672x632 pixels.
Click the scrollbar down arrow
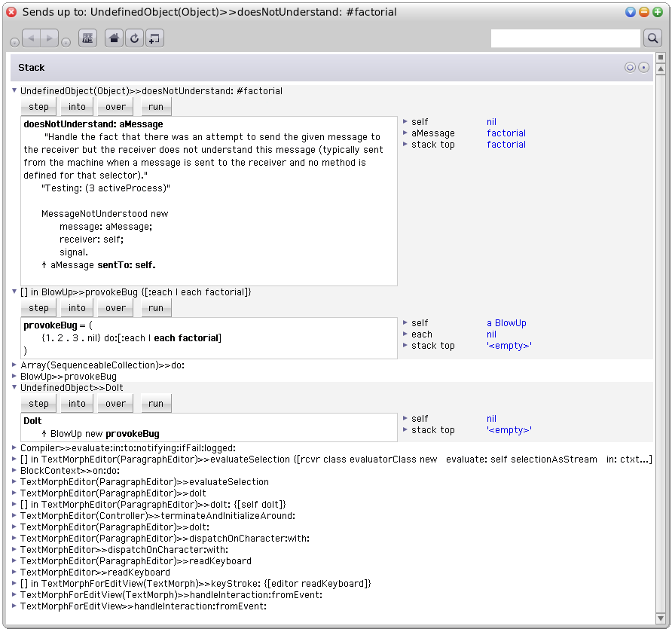coord(661,618)
